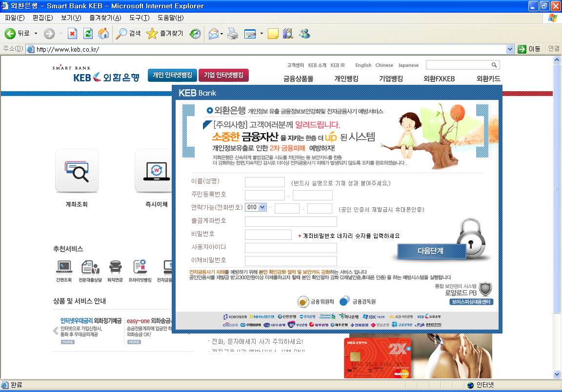Go to the Home page icon
562x392 pixels.
[x=103, y=34]
